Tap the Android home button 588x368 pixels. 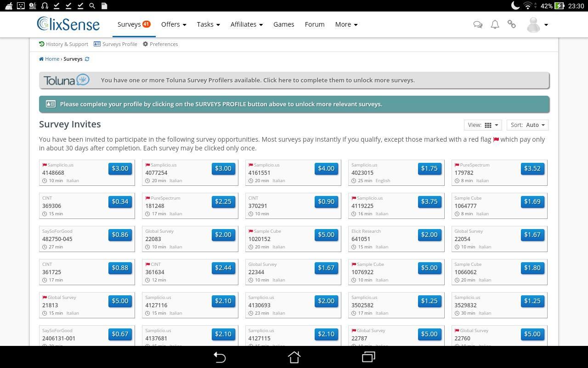[294, 357]
